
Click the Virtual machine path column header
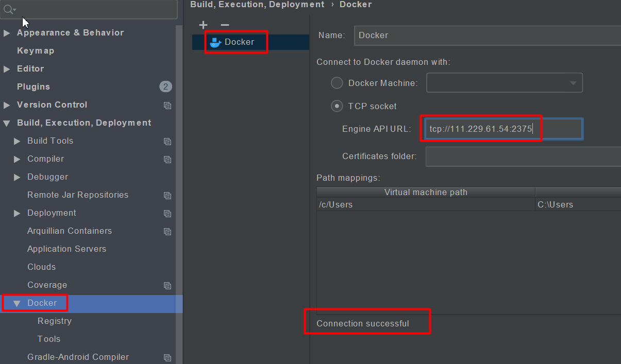click(x=426, y=192)
